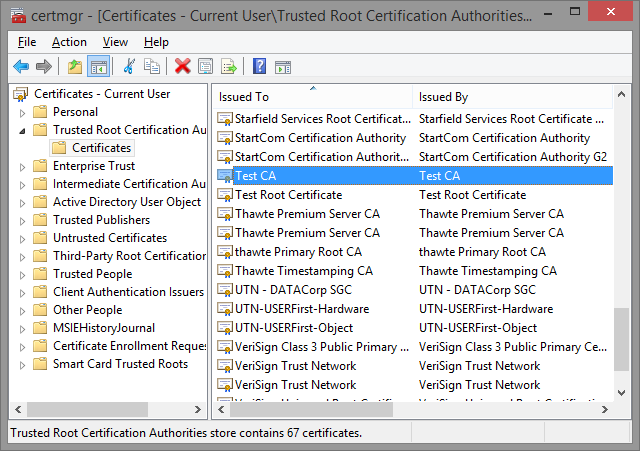Click the red Delete X icon
Screen dimensions: 640x451
[182, 67]
